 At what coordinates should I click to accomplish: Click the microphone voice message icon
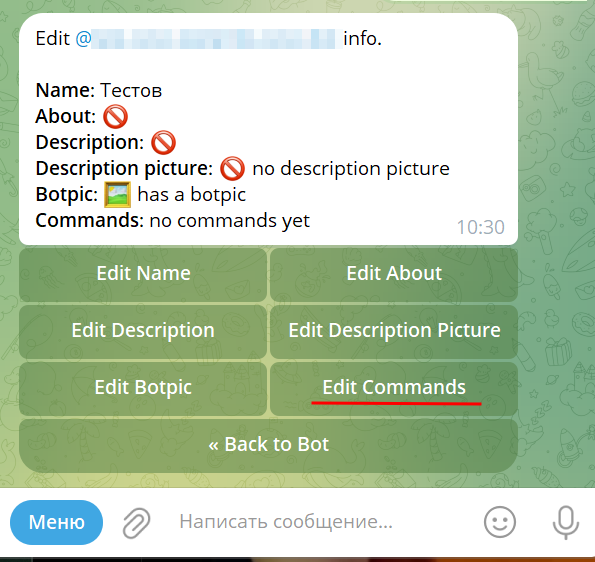coord(565,522)
